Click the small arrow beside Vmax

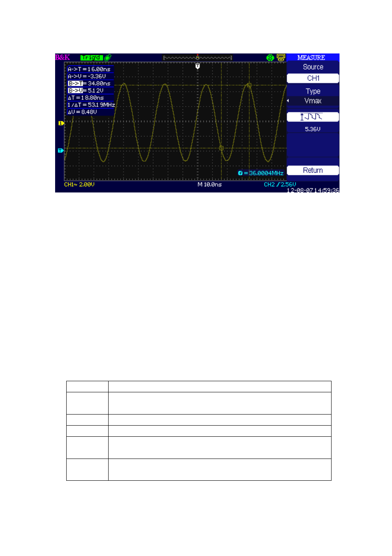(288, 101)
